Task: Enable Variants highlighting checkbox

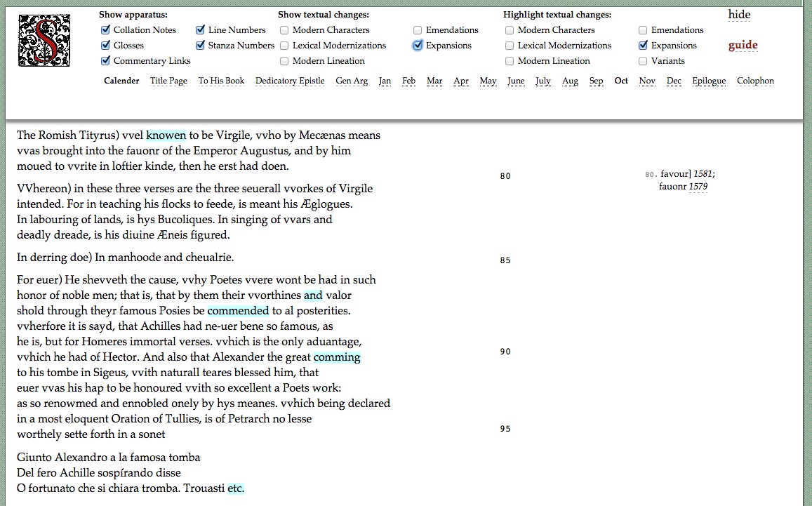Action: pyautogui.click(x=644, y=61)
